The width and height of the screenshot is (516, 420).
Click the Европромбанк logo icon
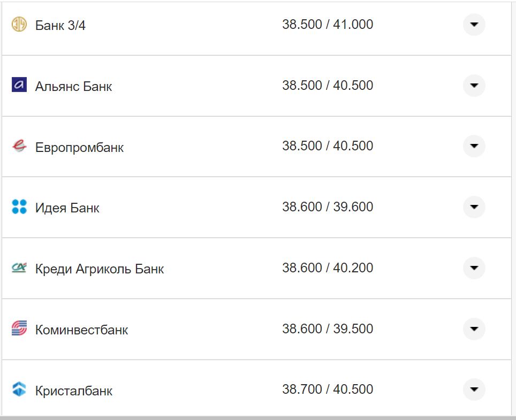tap(19, 146)
